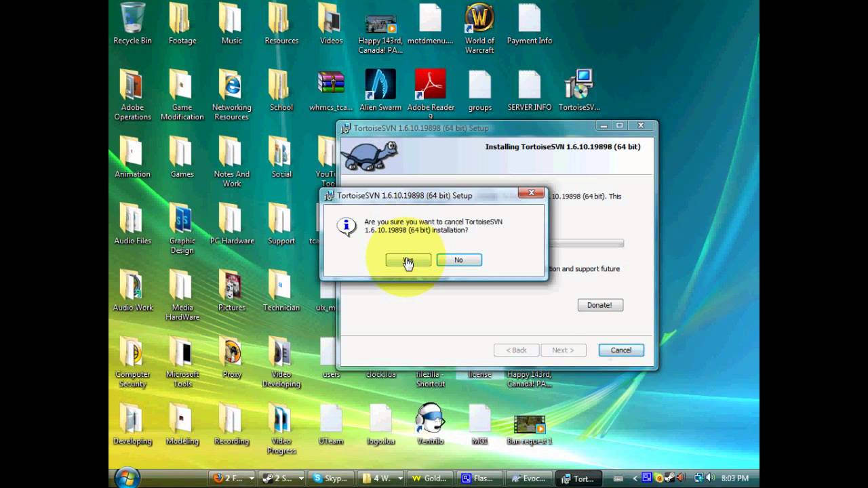Expand the '4 W.' folder taskbar group arrow
Viewport: 868px width, 488px height.
click(x=400, y=479)
